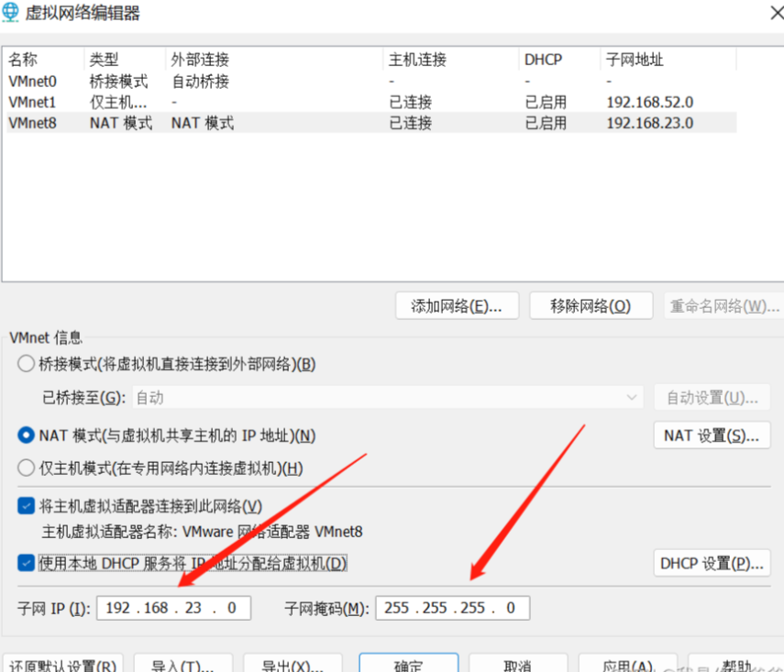Click 导出 to export network settings
The height and width of the screenshot is (672, 784).
pos(293,662)
